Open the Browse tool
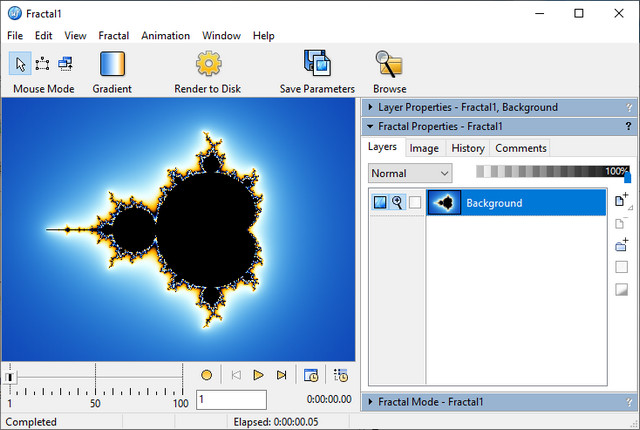Screen dimensions: 640x430 (389, 64)
